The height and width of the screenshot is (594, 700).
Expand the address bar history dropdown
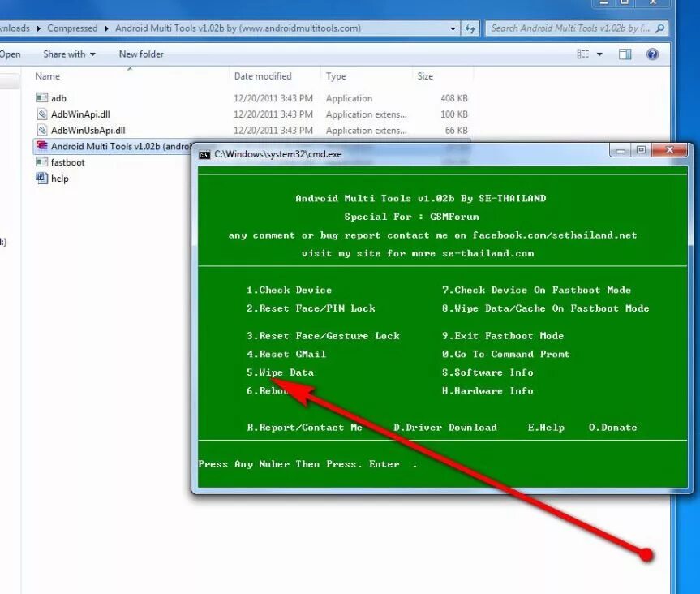[453, 28]
